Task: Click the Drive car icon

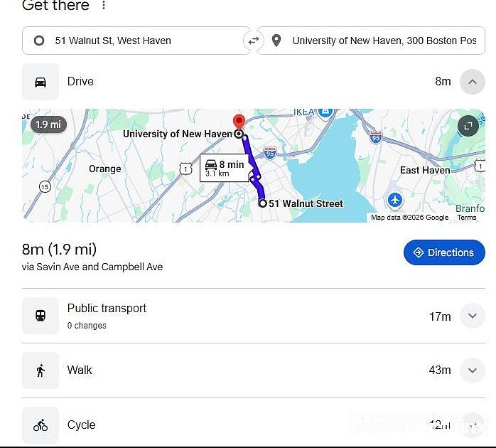Action: pos(41,82)
